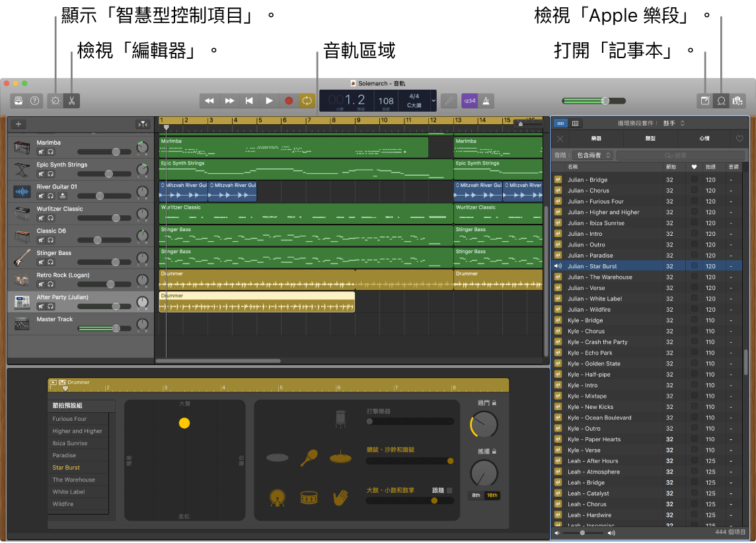Click the record button in the transport
756x543 pixels.
pos(288,100)
